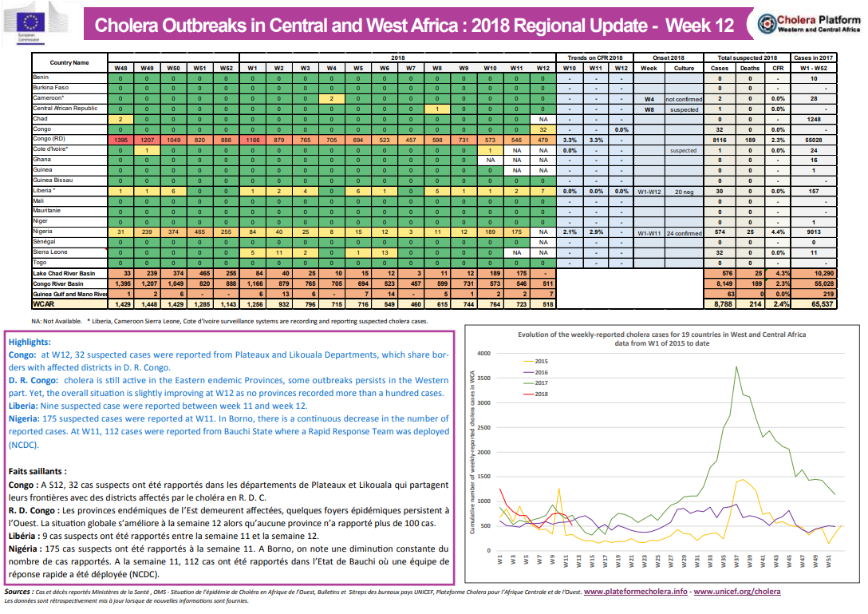Expand the Total suspected 2018 header section
868x614 pixels.
point(748,57)
